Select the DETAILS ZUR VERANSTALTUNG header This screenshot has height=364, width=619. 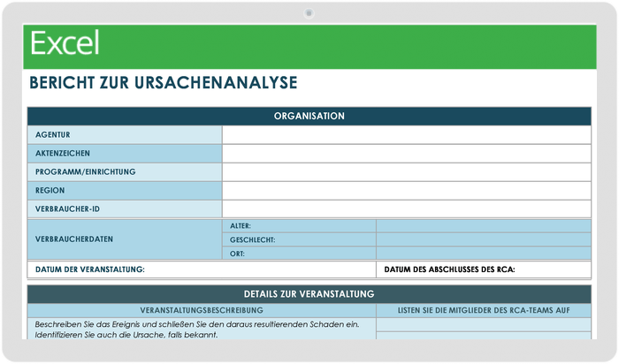pyautogui.click(x=309, y=294)
